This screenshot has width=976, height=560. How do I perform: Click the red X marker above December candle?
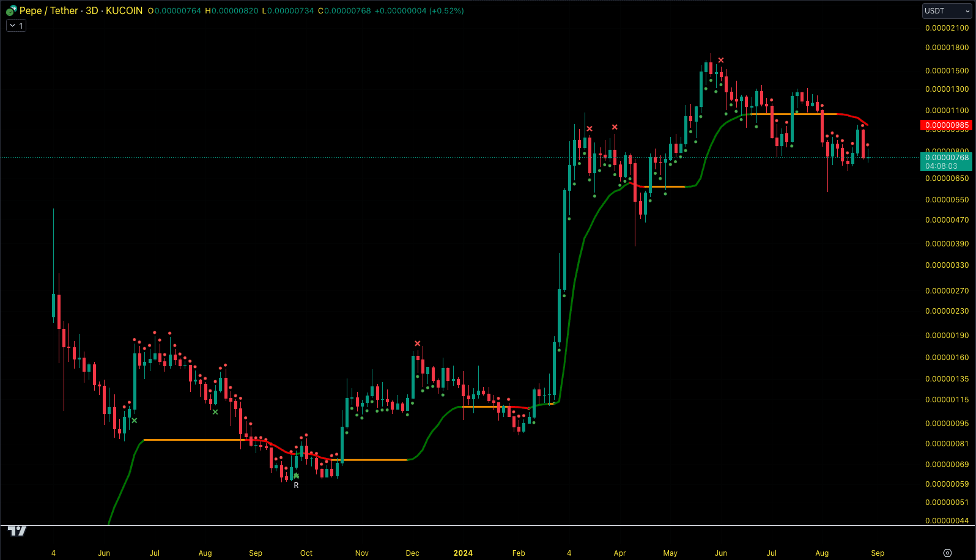[418, 344]
